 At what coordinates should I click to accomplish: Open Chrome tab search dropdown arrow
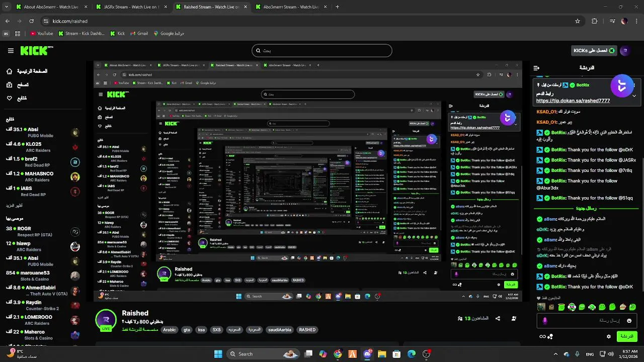coord(7,7)
